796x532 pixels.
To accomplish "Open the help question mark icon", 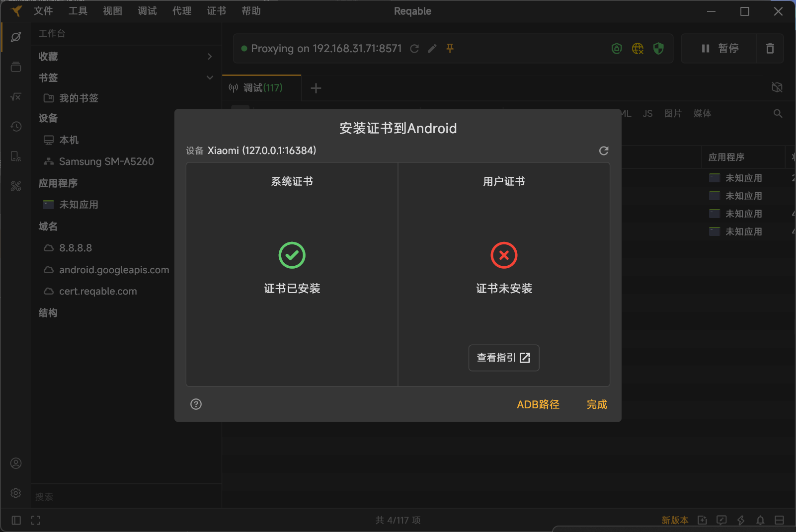I will 196,404.
